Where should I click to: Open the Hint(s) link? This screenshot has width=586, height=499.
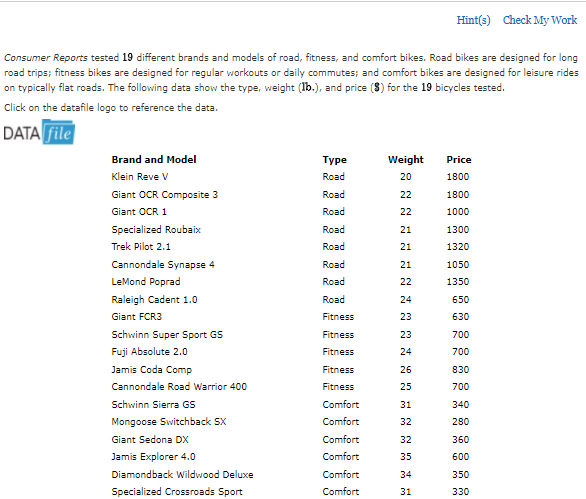[x=473, y=20]
